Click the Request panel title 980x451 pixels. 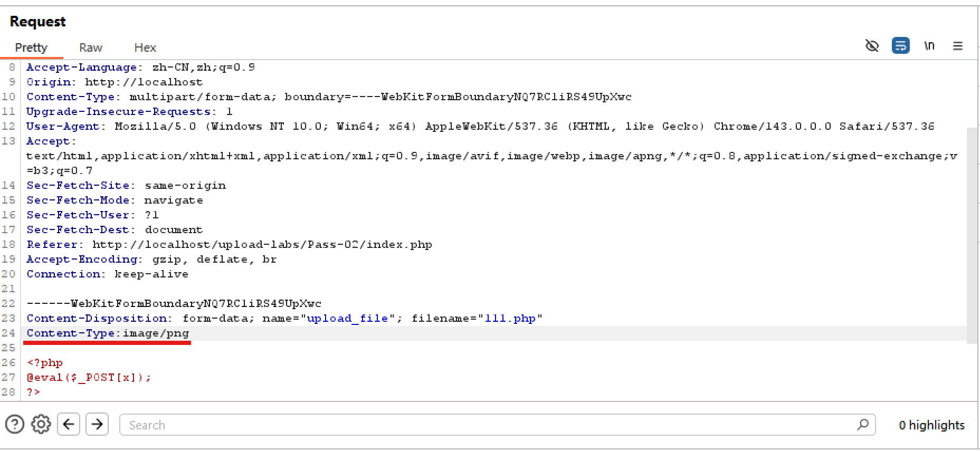click(x=37, y=22)
